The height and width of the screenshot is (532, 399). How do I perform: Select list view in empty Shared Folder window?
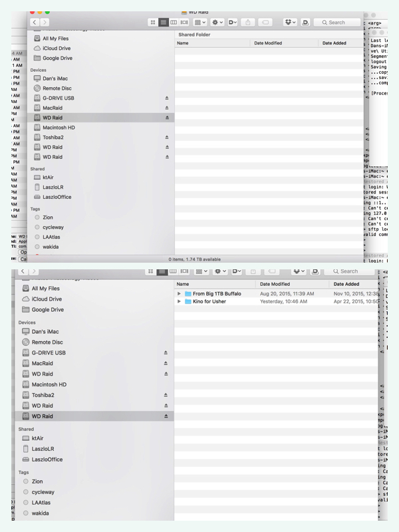tap(163, 23)
